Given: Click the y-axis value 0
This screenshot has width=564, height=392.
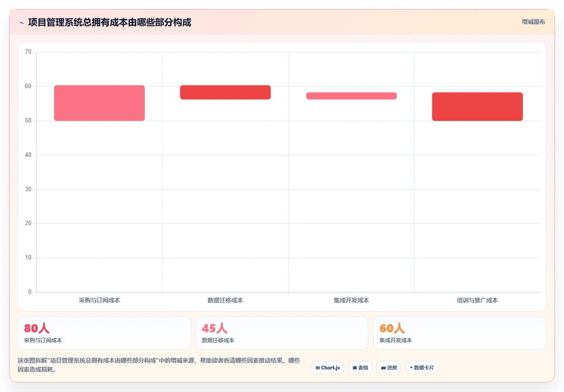Looking at the screenshot, I should (x=30, y=292).
